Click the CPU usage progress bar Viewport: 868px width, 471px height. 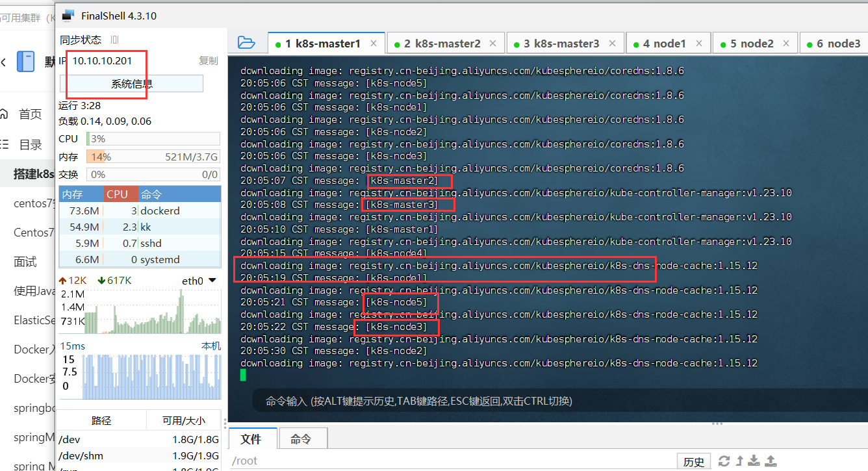(x=153, y=138)
